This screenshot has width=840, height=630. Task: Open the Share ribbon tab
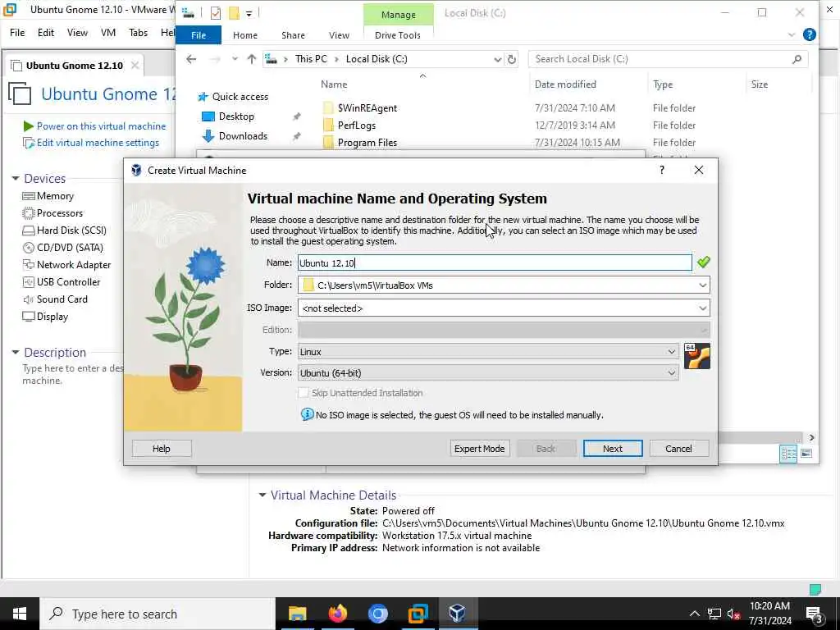(293, 34)
